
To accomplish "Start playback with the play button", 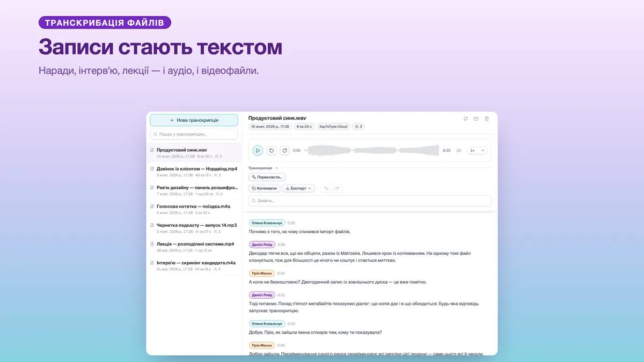I will coord(258,151).
